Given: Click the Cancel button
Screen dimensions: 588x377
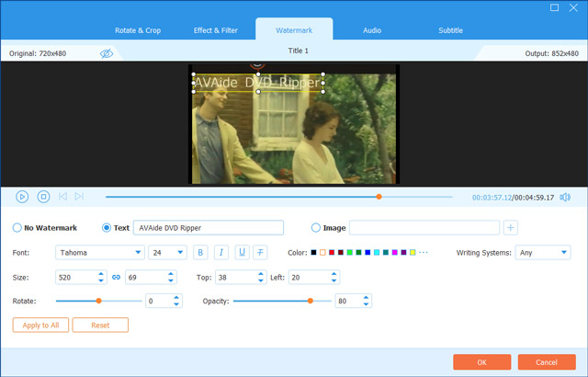Looking at the screenshot, I should (547, 362).
